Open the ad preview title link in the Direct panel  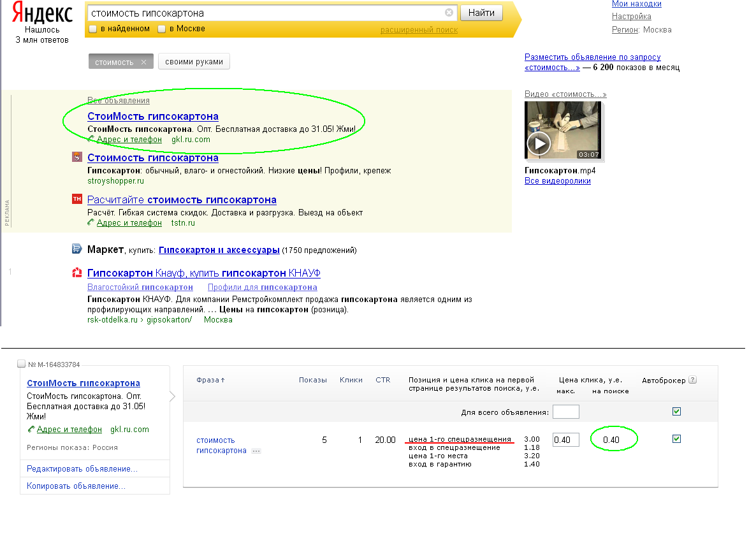click(84, 383)
